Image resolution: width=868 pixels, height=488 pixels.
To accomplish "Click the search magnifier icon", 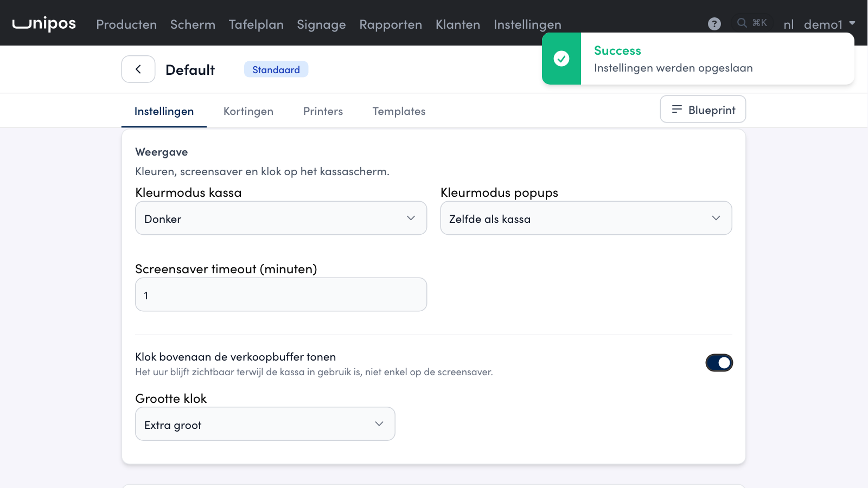I will 742,23.
